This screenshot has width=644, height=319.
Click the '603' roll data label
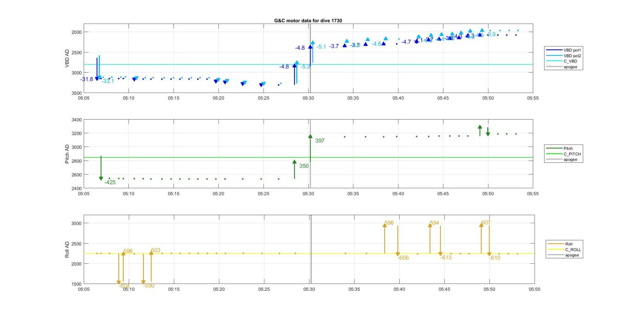click(x=155, y=250)
